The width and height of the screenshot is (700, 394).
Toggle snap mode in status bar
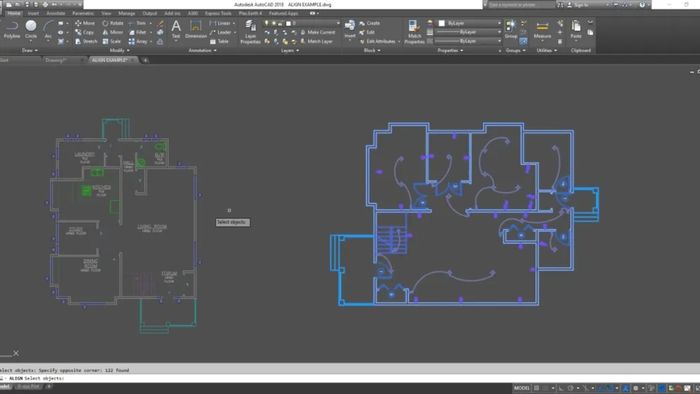(545, 388)
